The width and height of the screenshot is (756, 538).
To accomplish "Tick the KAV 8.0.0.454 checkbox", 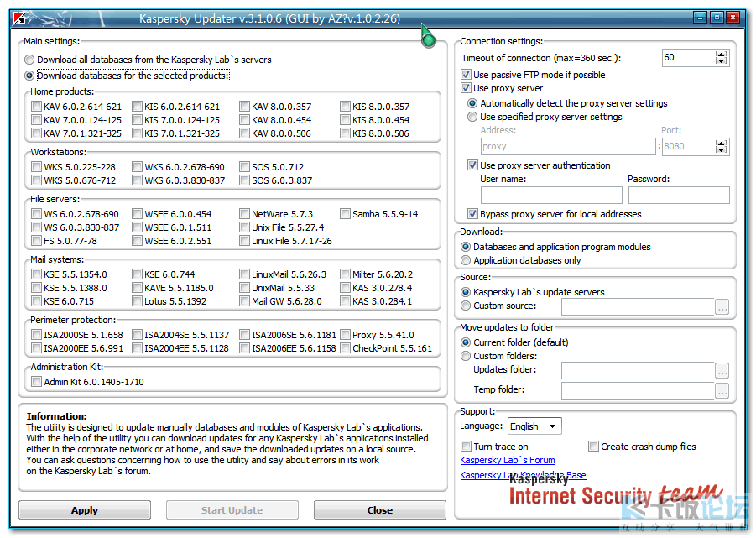I will [x=244, y=119].
